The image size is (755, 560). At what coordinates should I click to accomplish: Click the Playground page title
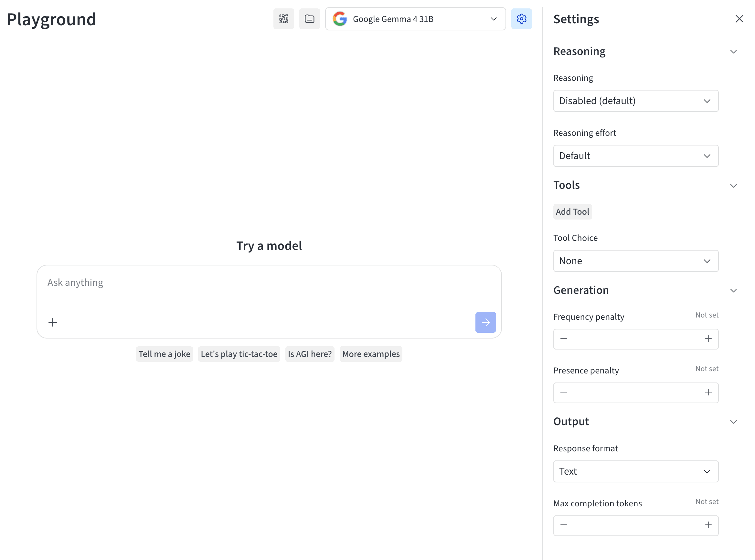click(x=51, y=19)
